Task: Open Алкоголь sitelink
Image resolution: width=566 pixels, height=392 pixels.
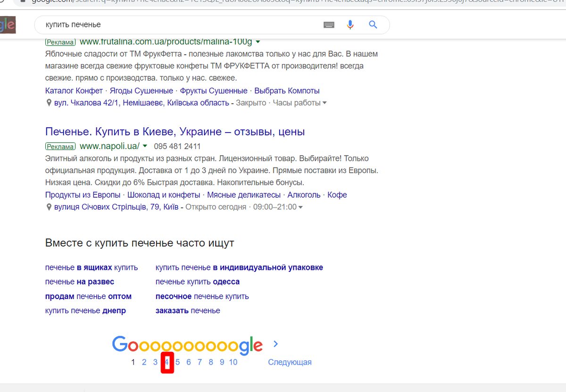Action: click(304, 195)
